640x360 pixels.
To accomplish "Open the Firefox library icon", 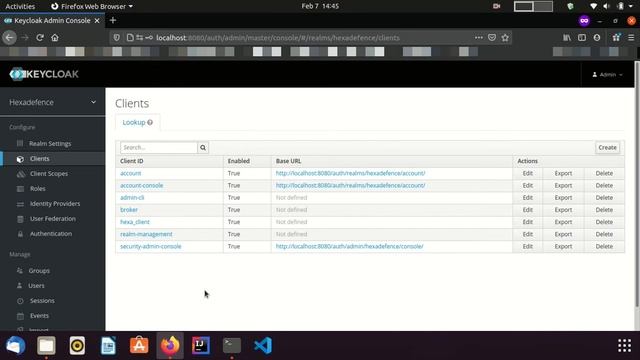I will tap(567, 38).
